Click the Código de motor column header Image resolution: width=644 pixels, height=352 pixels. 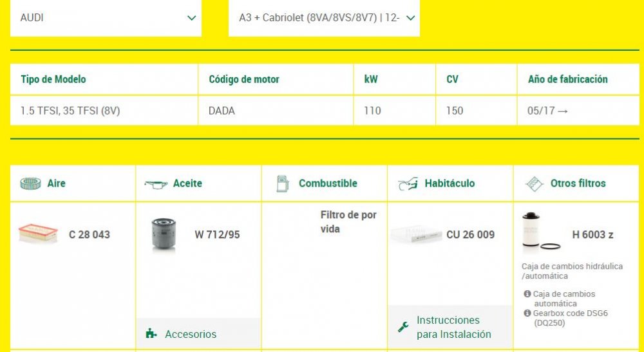tap(244, 79)
